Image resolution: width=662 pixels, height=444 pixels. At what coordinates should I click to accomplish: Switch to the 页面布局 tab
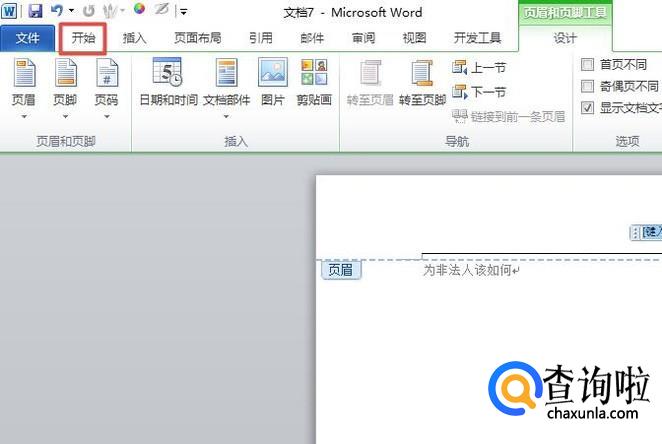pos(198,38)
